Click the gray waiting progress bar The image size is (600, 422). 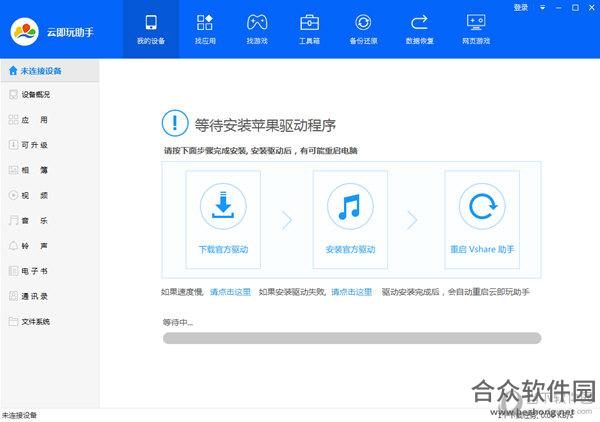352,338
